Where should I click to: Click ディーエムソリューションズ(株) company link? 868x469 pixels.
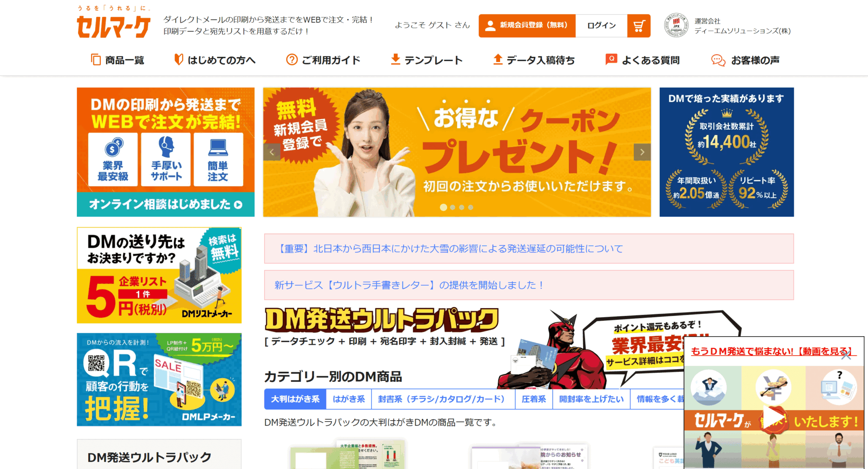[x=742, y=31]
